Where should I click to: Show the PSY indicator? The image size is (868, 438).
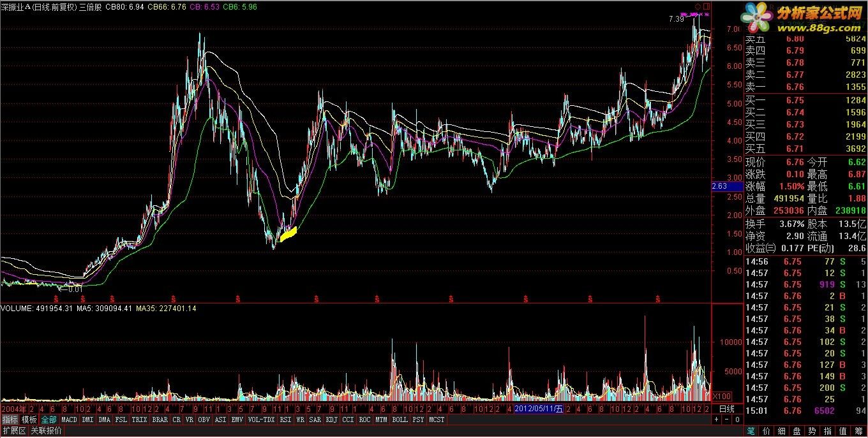(418, 420)
